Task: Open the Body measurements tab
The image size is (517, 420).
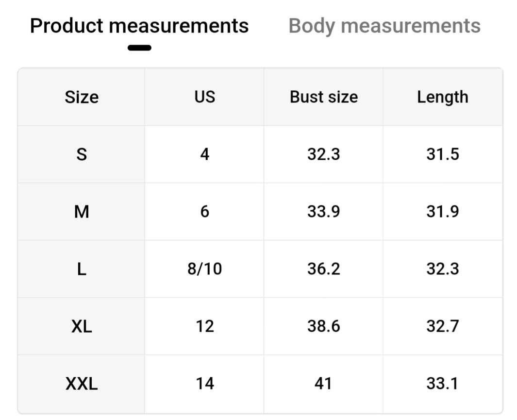Action: tap(384, 26)
